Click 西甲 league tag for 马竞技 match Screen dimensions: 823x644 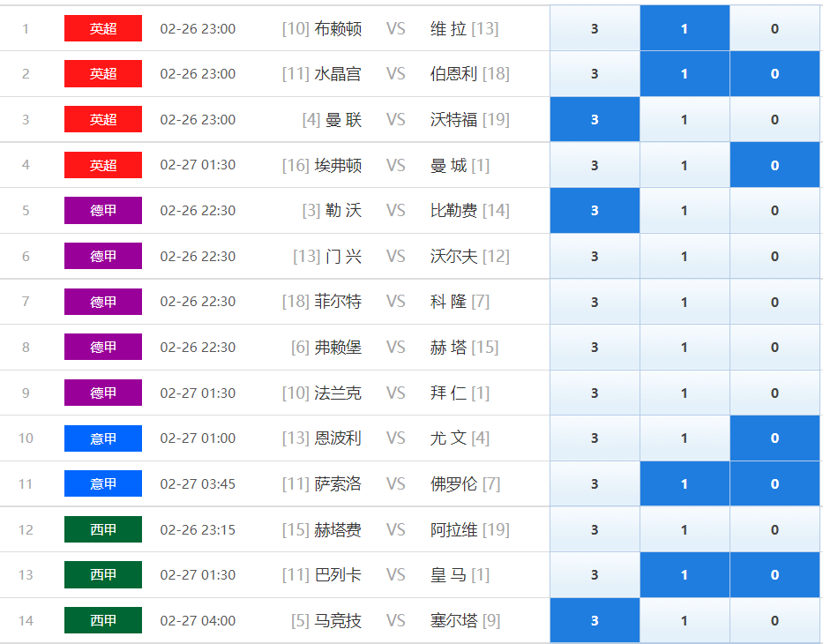[x=103, y=620]
